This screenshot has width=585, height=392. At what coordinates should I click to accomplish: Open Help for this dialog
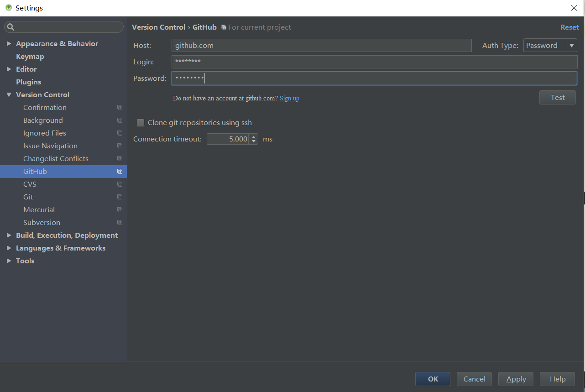(557, 379)
